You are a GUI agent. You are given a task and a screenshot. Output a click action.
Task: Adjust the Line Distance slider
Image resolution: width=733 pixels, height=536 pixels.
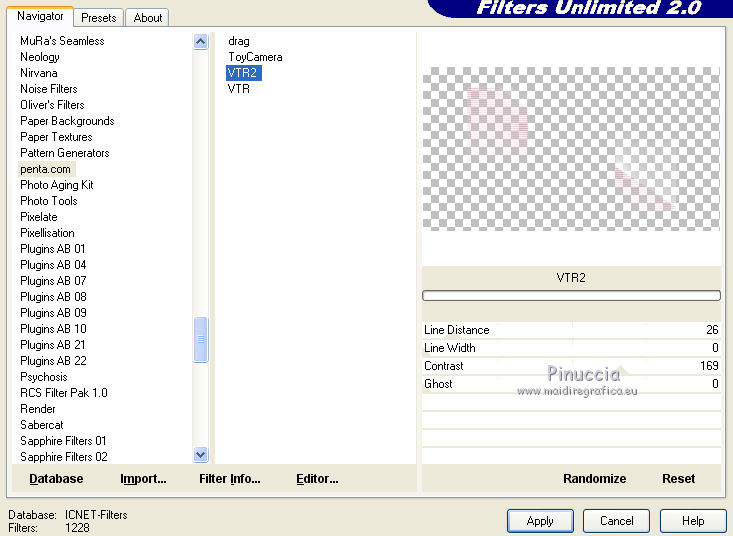[571, 330]
